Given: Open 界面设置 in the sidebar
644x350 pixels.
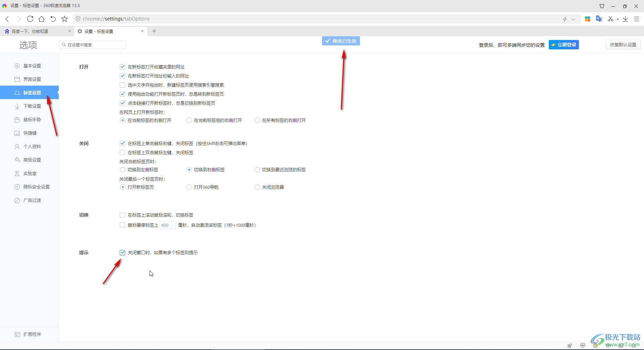Looking at the screenshot, I should tap(29, 79).
